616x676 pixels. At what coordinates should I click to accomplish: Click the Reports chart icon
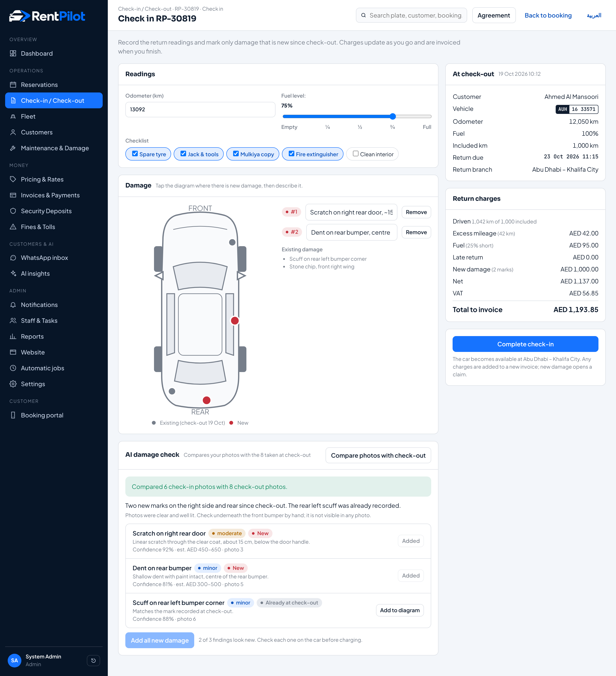click(x=13, y=336)
